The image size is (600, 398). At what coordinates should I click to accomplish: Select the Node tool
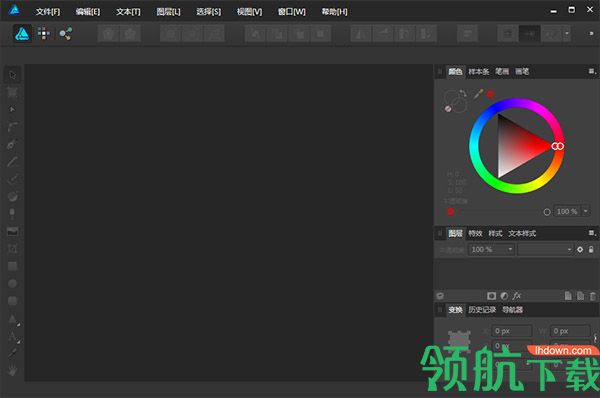[12, 109]
